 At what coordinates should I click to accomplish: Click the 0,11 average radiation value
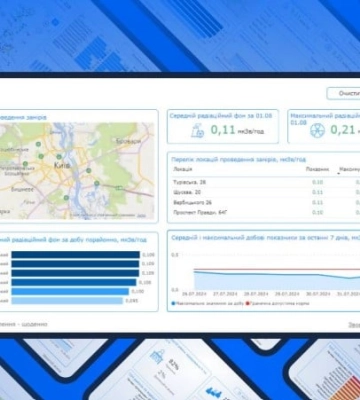(223, 130)
